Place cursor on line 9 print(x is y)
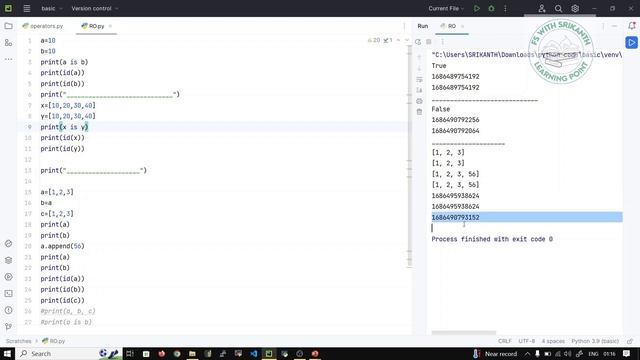 pyautogui.click(x=64, y=127)
